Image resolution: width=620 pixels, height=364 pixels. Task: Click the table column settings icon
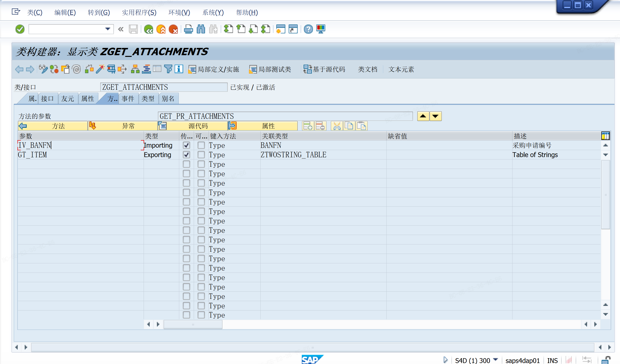(x=605, y=136)
